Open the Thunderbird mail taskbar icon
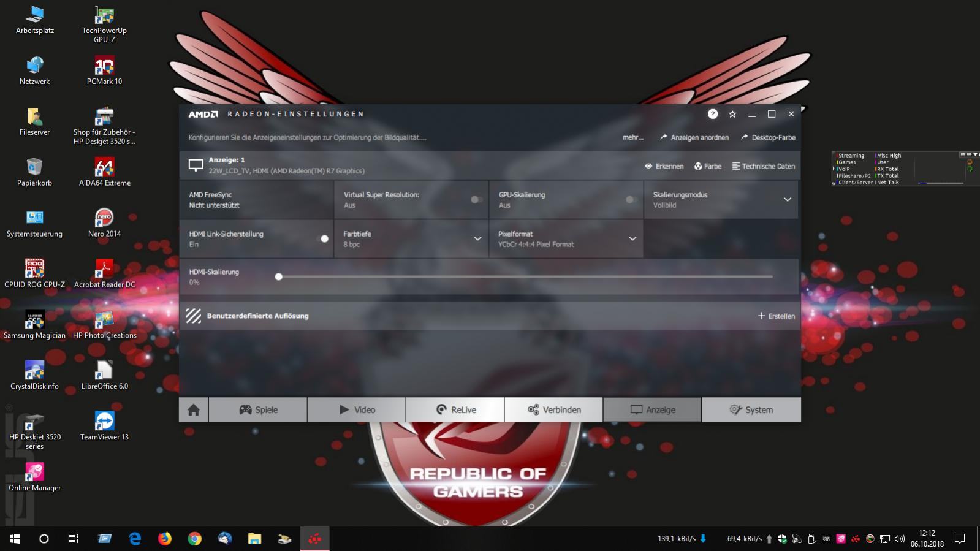 pyautogui.click(x=224, y=539)
